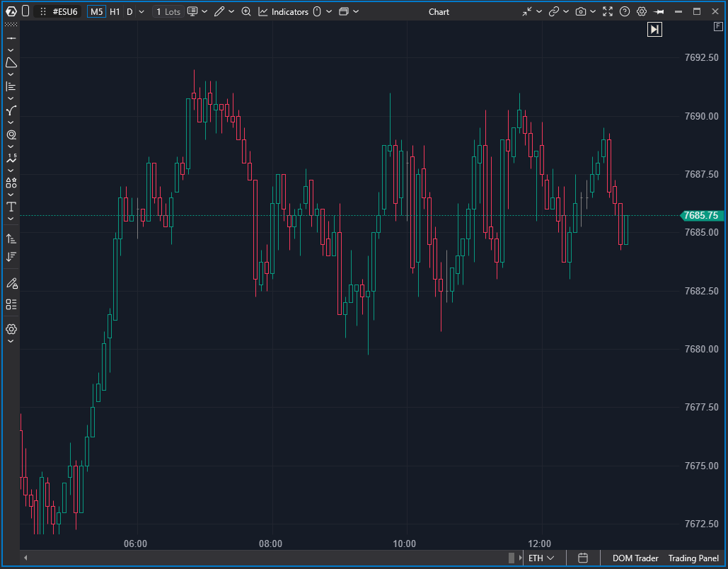728x569 pixels.
Task: Click the 3D layout box icon
Action: click(344, 11)
